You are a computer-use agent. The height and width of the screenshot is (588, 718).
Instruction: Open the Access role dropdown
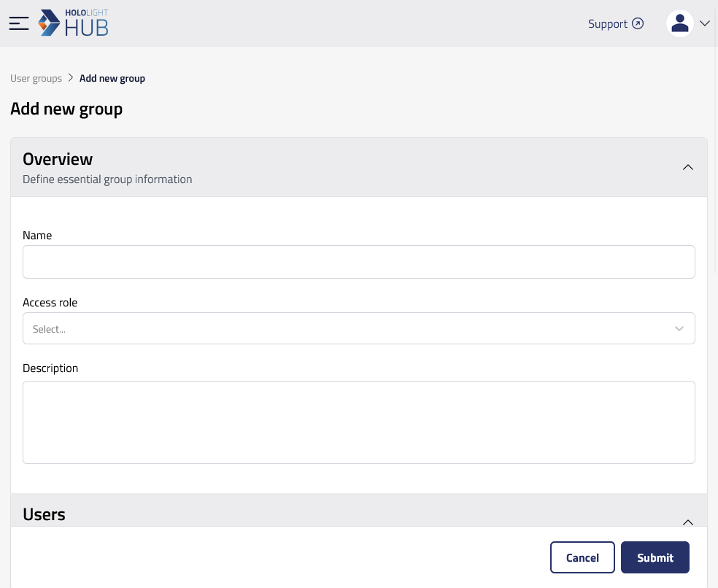coord(359,328)
